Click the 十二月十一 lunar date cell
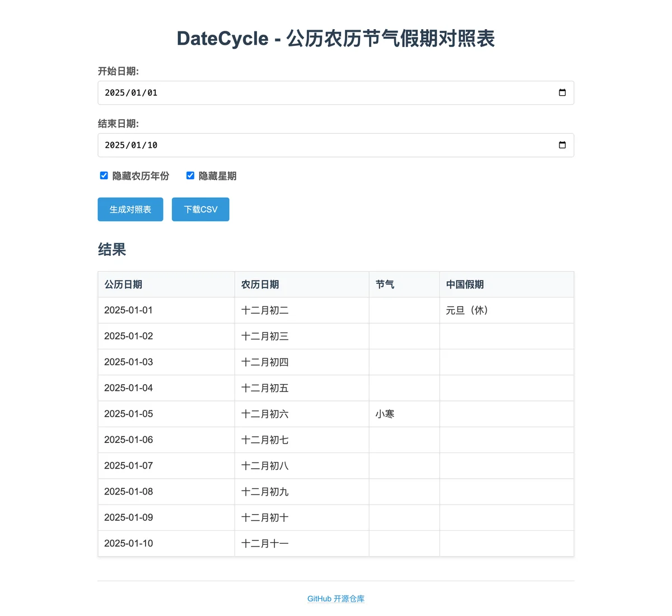 (x=302, y=543)
